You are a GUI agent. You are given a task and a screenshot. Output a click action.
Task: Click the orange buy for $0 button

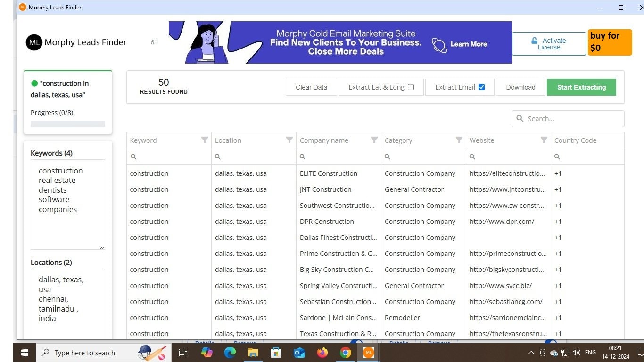point(610,42)
